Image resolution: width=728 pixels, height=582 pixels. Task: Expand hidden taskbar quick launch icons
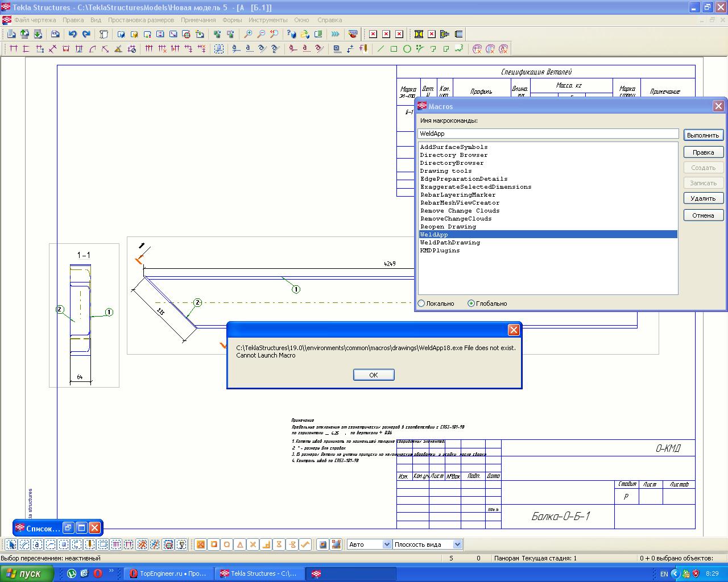111,571
